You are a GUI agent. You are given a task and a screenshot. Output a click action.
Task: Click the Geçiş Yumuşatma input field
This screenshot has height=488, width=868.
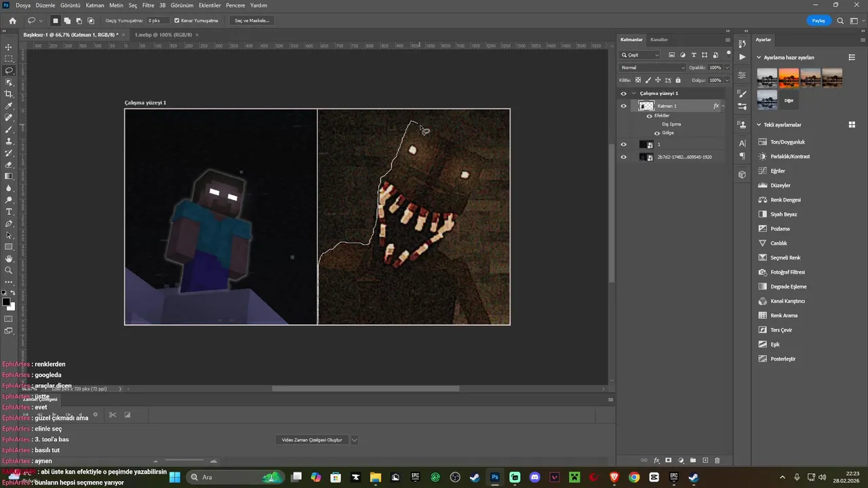tap(158, 21)
